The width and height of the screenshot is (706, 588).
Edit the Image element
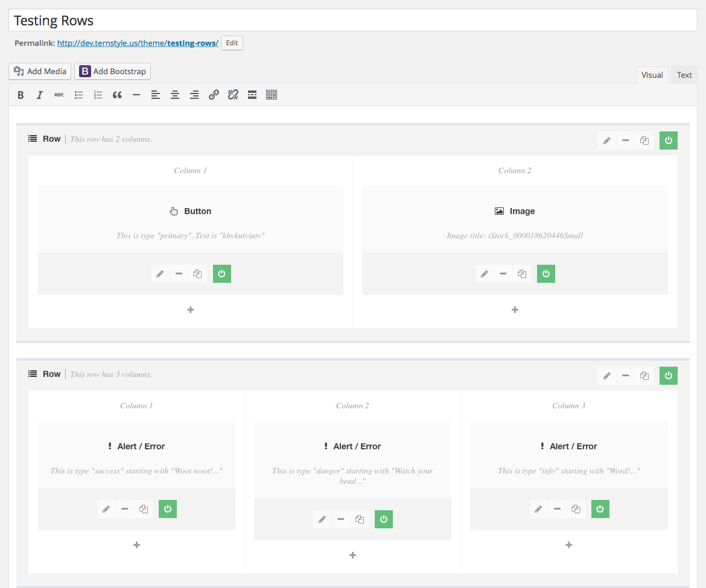(x=484, y=274)
